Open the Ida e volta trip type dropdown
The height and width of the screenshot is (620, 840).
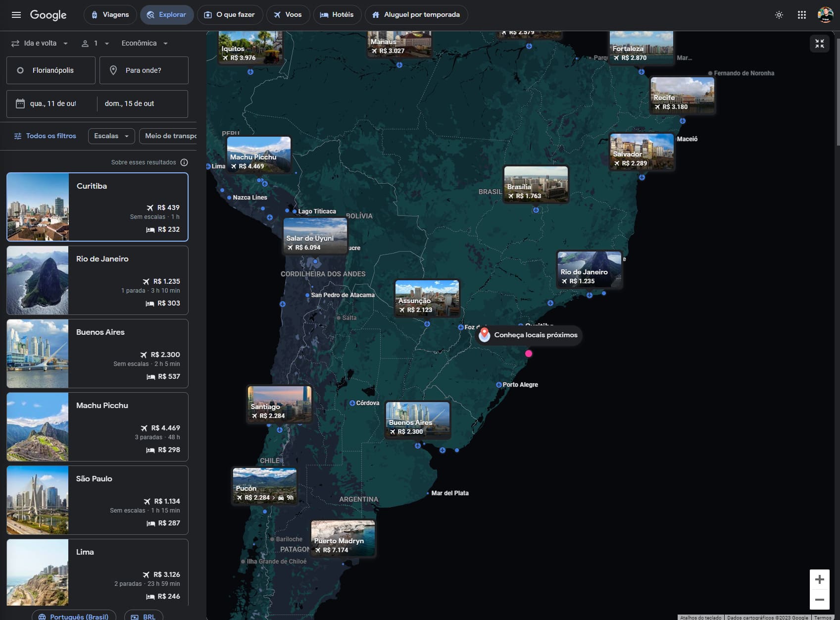(x=40, y=43)
